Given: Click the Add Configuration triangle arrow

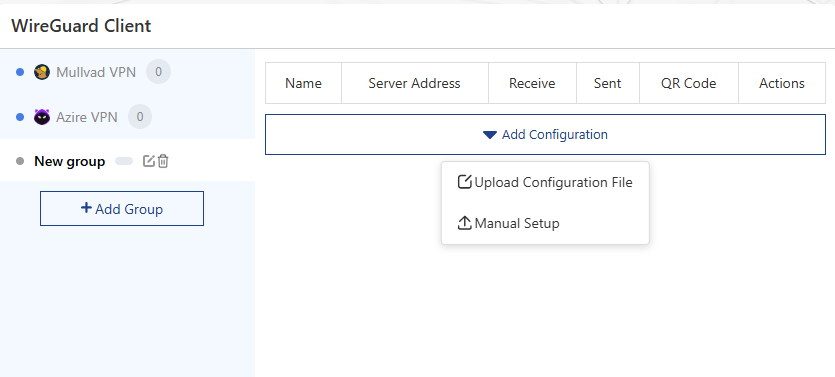Looking at the screenshot, I should click(490, 135).
